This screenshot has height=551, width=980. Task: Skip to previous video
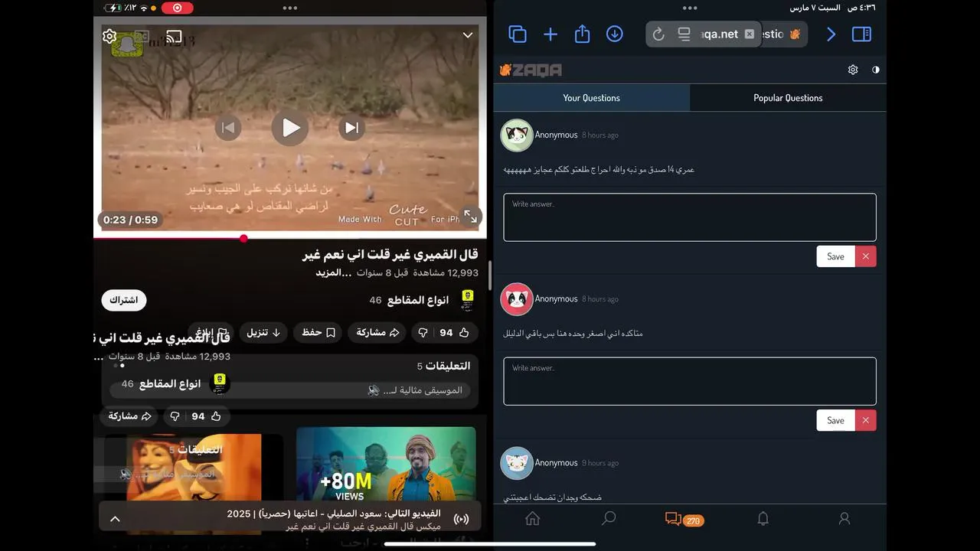(227, 128)
